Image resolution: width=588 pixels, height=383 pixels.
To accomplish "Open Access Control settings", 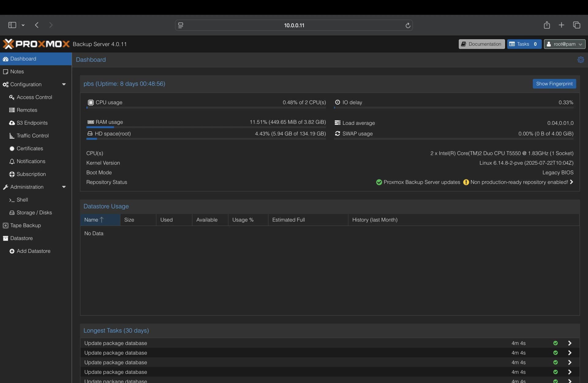I will pyautogui.click(x=34, y=97).
